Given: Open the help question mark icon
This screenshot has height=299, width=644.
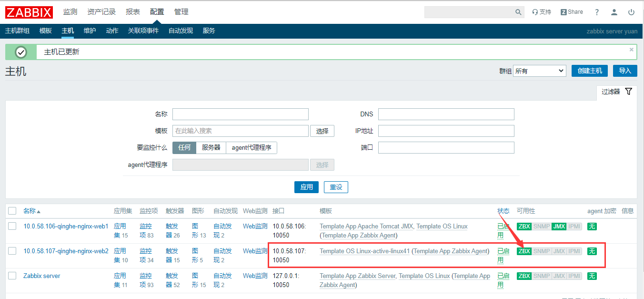Looking at the screenshot, I should [597, 12].
